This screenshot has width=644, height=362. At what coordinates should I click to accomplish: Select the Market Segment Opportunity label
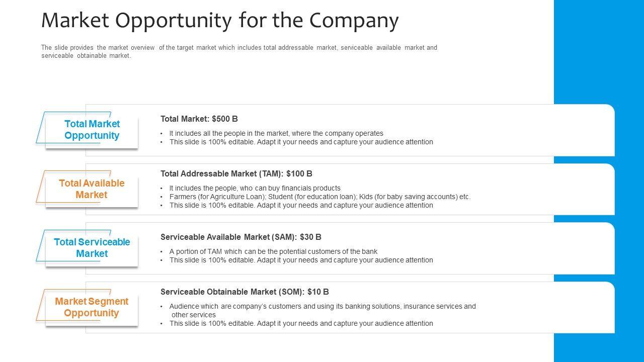92,307
